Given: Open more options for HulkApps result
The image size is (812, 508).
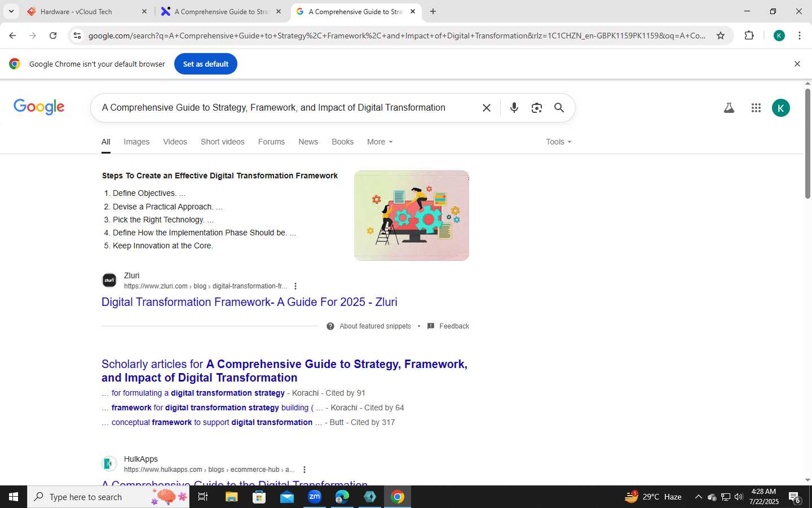Looking at the screenshot, I should [x=304, y=470].
